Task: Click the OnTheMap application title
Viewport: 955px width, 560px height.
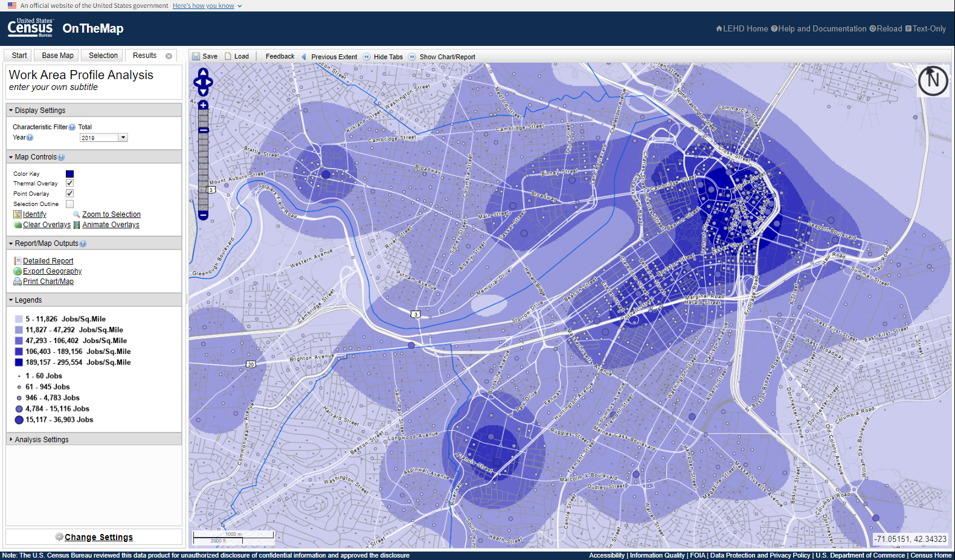Action: (x=93, y=28)
